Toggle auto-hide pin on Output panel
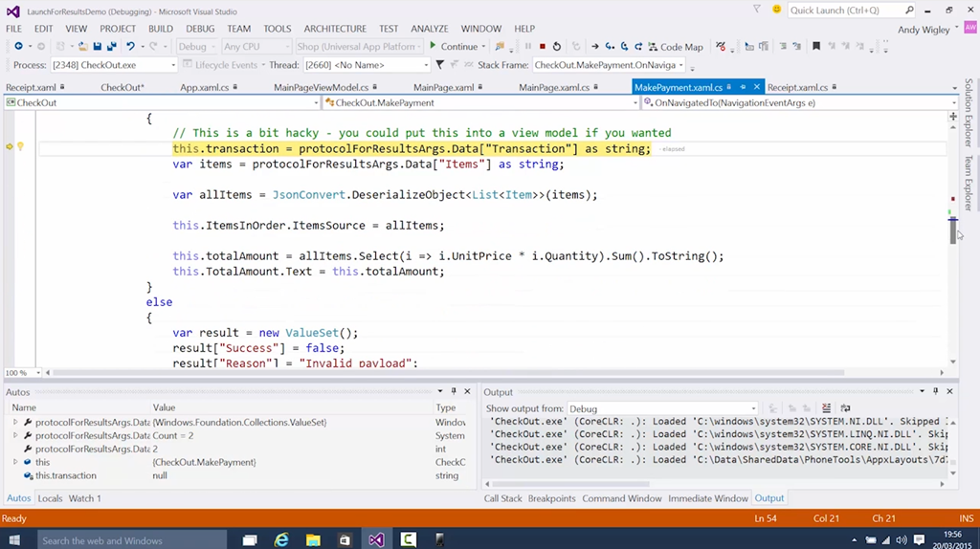This screenshot has height=549, width=980. pos(936,391)
